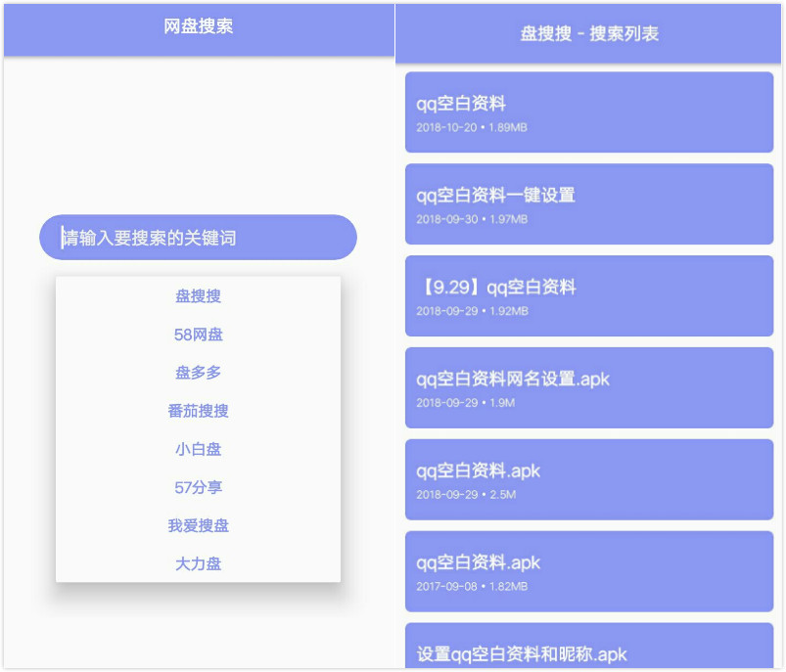The width and height of the screenshot is (786, 672).
Task: Click the 网盘搜索 header title
Action: 198,26
